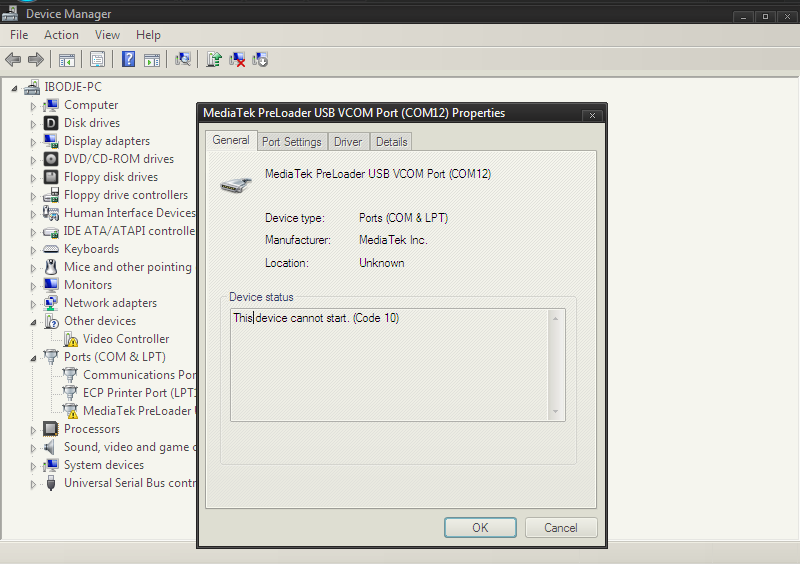Click the Network adapters category icon
This screenshot has height=564, width=800.
pos(51,303)
